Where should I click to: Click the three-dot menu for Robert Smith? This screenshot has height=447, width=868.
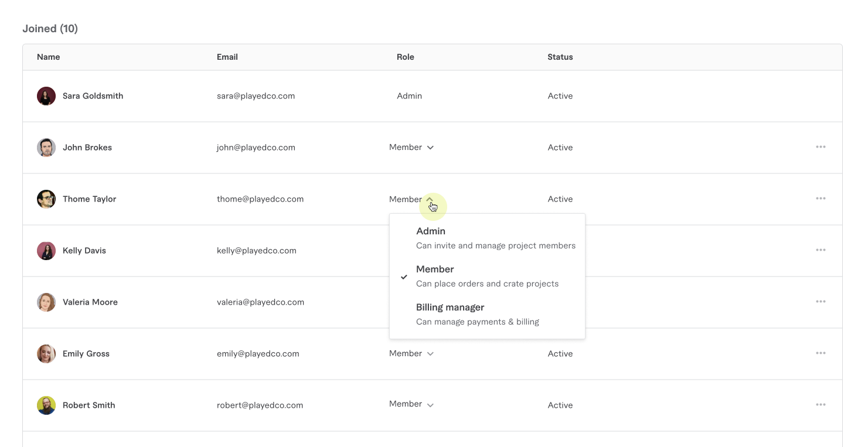(x=820, y=405)
